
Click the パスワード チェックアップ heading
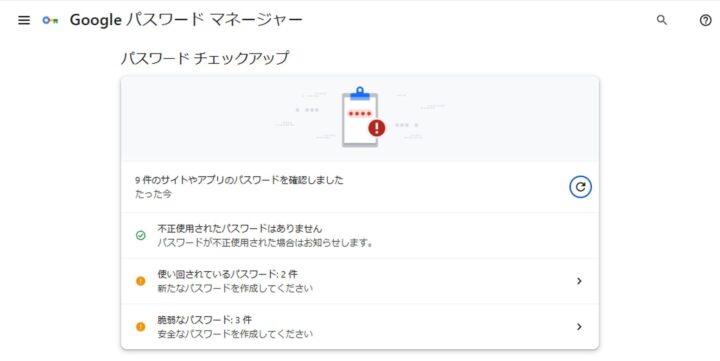205,58
